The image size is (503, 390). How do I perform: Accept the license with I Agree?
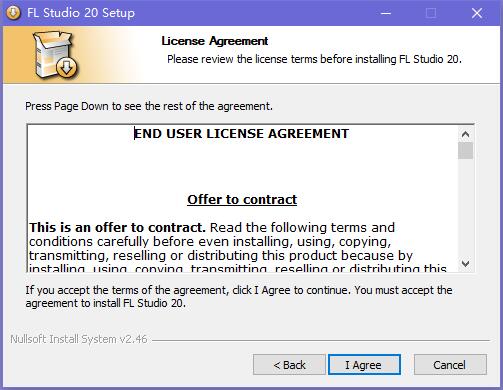364,365
